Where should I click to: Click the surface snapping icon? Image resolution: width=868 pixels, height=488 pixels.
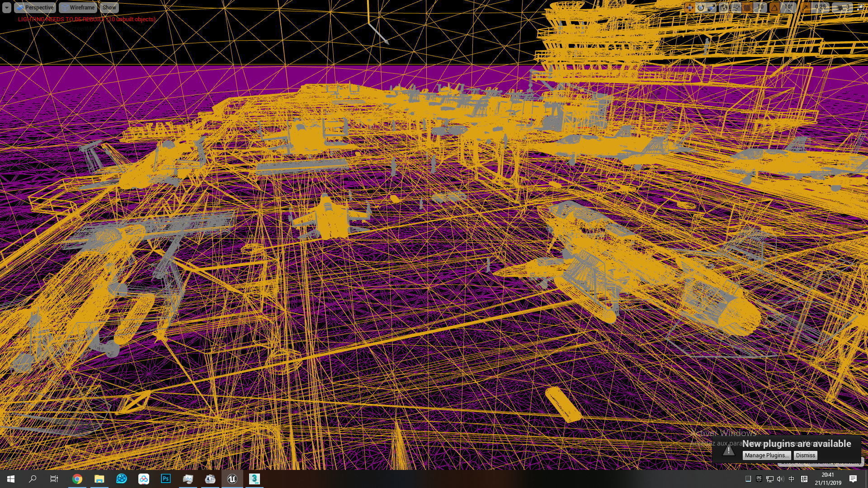(x=736, y=8)
